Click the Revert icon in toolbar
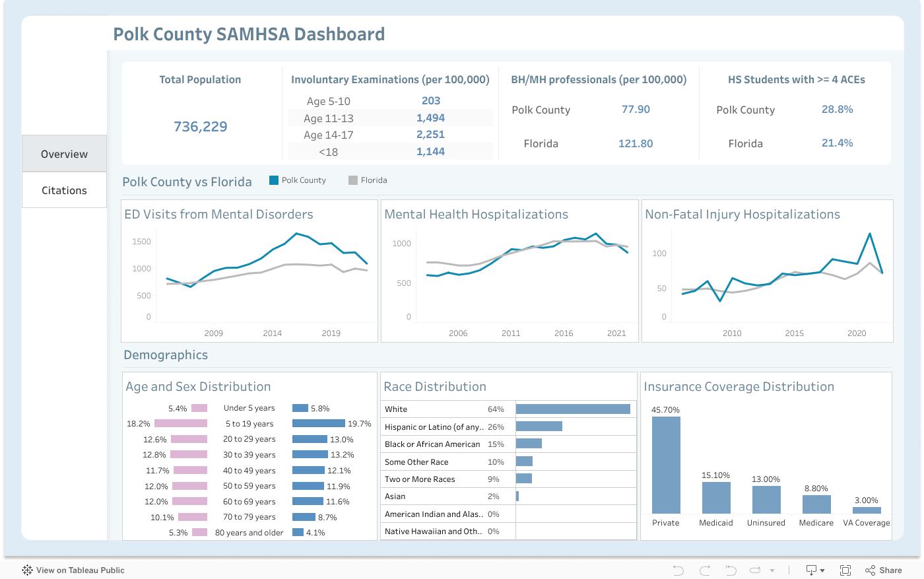 pos(731,570)
